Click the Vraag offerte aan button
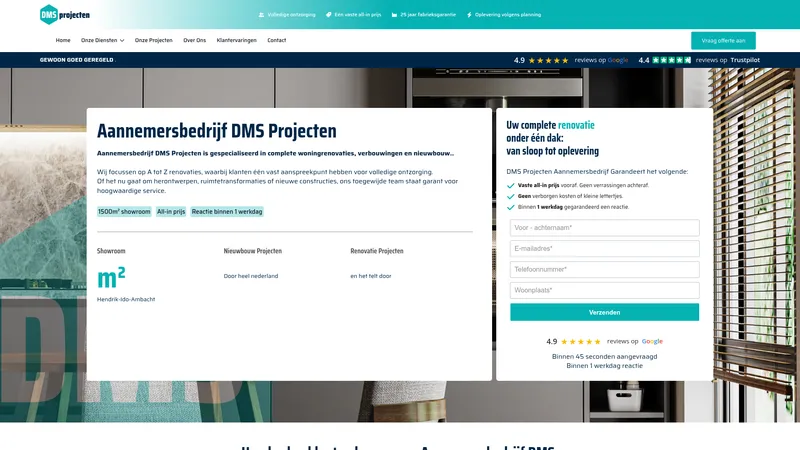 [723, 41]
